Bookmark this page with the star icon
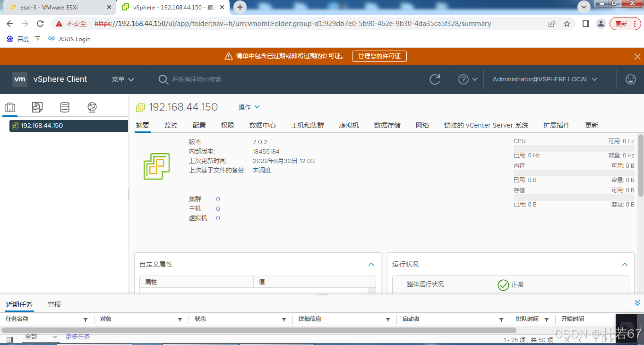The width and height of the screenshot is (644, 345). 567,24
